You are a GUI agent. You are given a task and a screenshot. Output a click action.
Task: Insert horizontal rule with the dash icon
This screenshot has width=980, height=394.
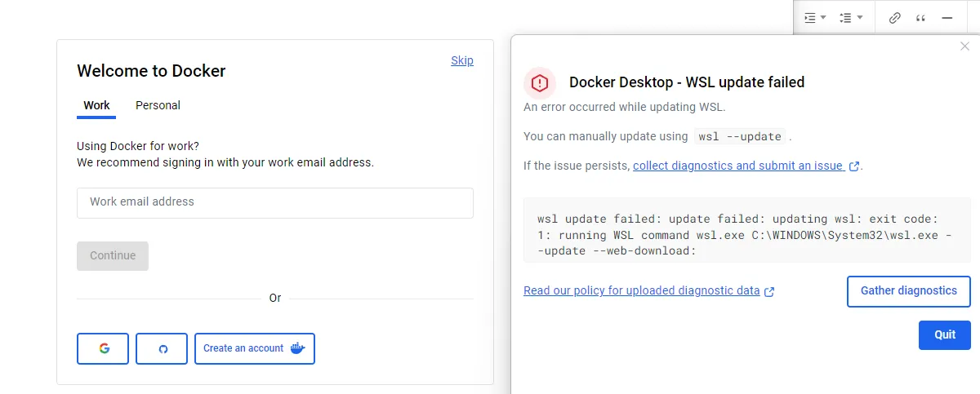point(947,17)
